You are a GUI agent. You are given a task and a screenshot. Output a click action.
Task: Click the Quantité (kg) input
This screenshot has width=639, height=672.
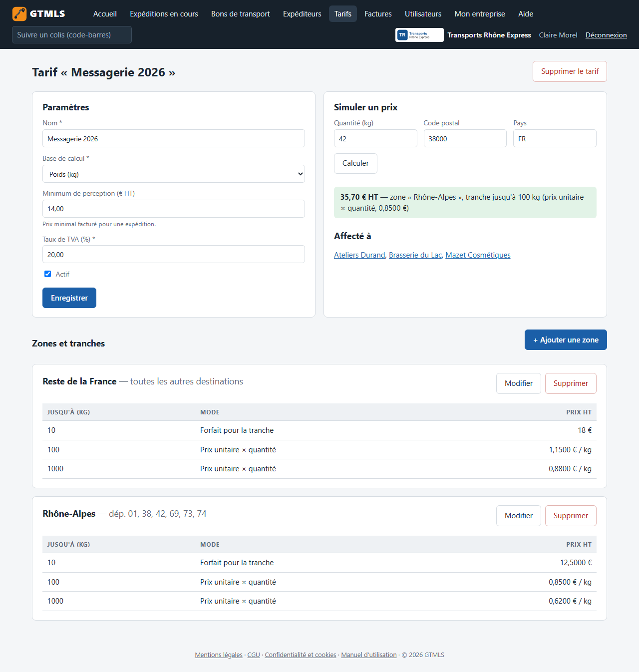375,139
